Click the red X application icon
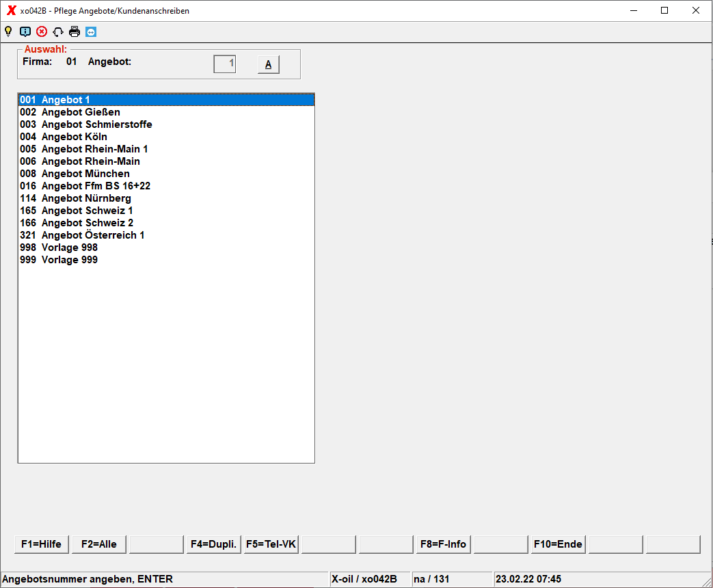The image size is (713, 588). tap(12, 10)
